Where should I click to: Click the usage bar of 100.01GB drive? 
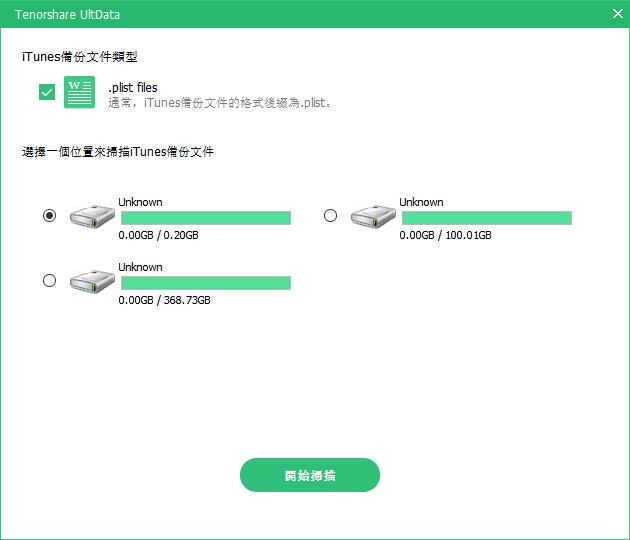pyautogui.click(x=487, y=218)
